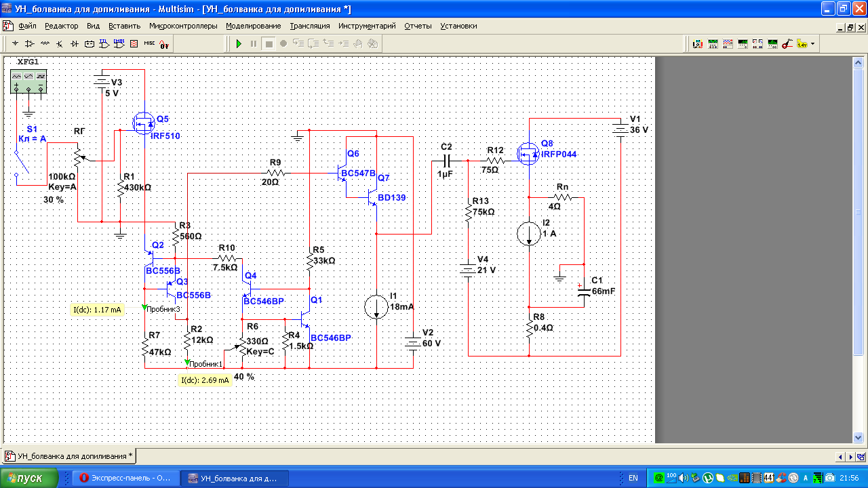Select the C1 66mF capacitor label
Image resolution: width=868 pixels, height=488 pixels.
click(602, 285)
